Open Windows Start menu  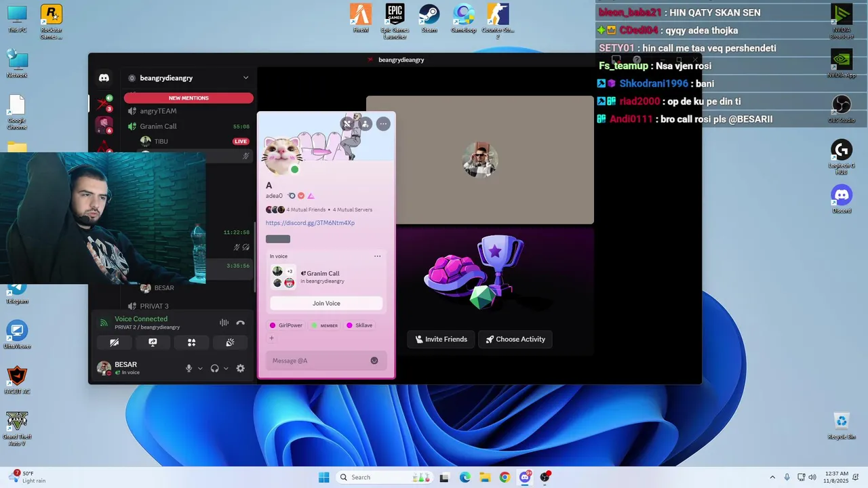point(324,477)
